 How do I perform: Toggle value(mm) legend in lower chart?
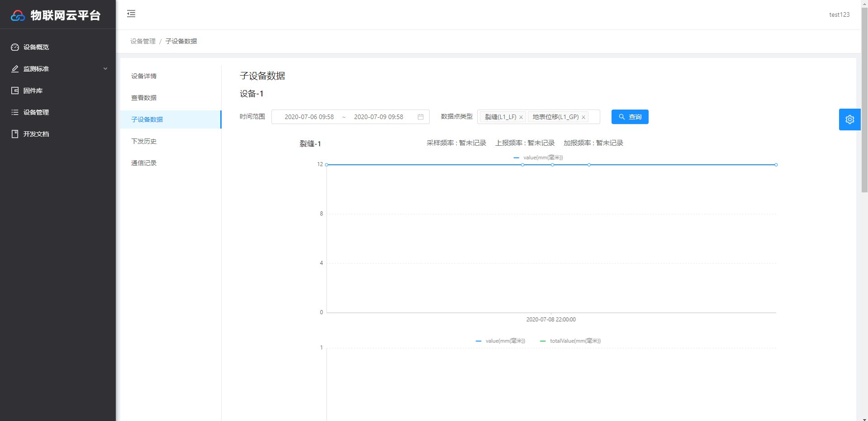(x=500, y=341)
